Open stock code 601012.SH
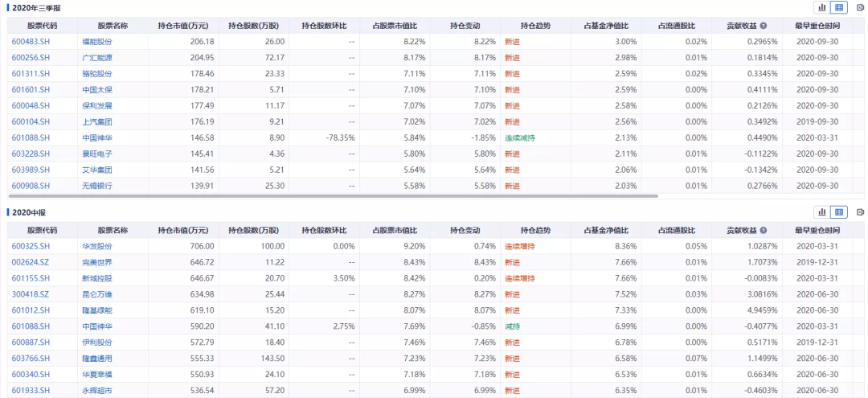The width and height of the screenshot is (868, 398). tap(31, 310)
